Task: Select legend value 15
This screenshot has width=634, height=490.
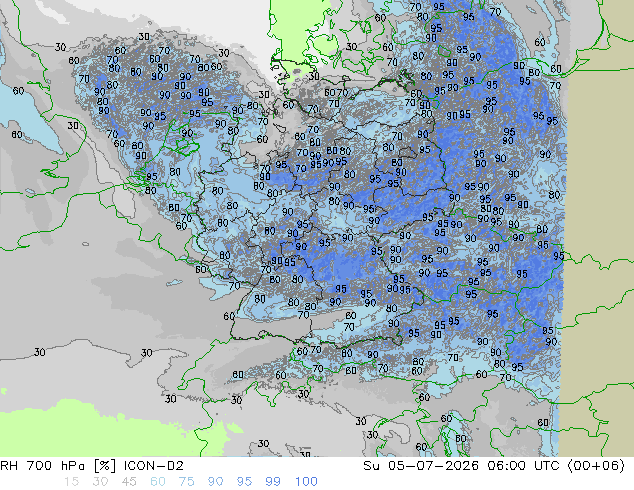Action: click(71, 482)
